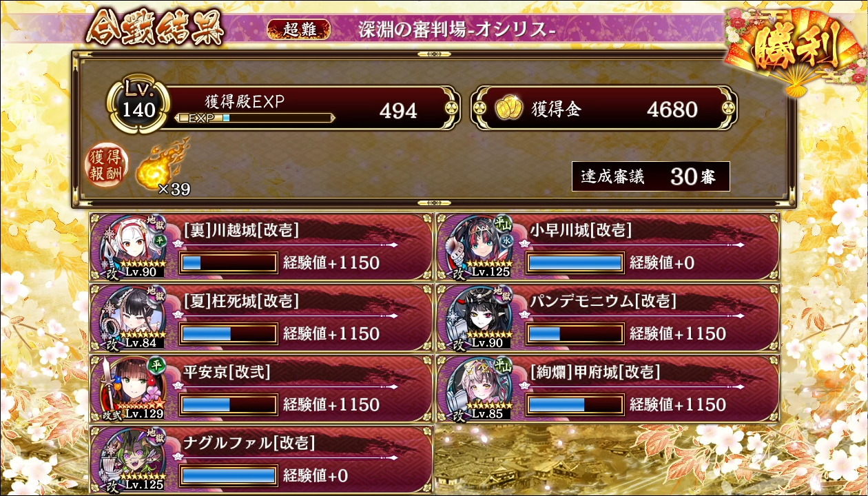Select the パンデモニウム[改壱] portrait icon

point(480,317)
